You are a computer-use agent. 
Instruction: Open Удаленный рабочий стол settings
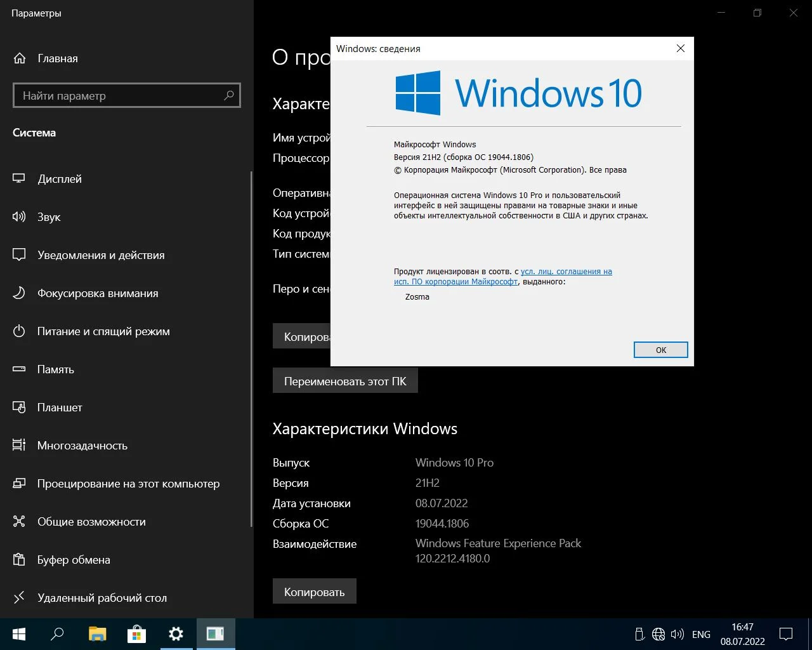(101, 598)
